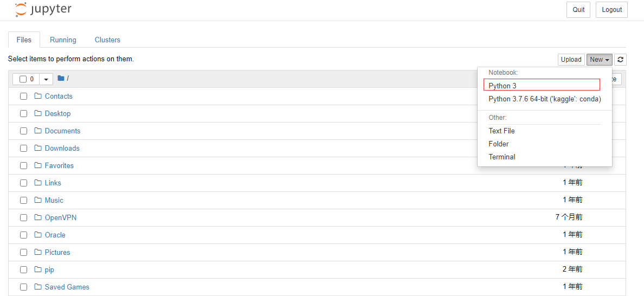Click the root directory folder icon
Image resolution: width=644 pixels, height=296 pixels.
pos(61,79)
